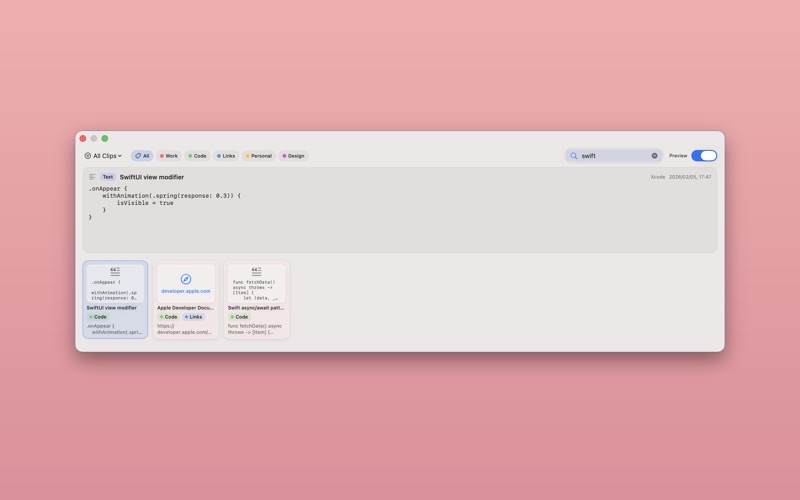
Task: Click the text-lines icon in the preview header
Action: click(92, 177)
